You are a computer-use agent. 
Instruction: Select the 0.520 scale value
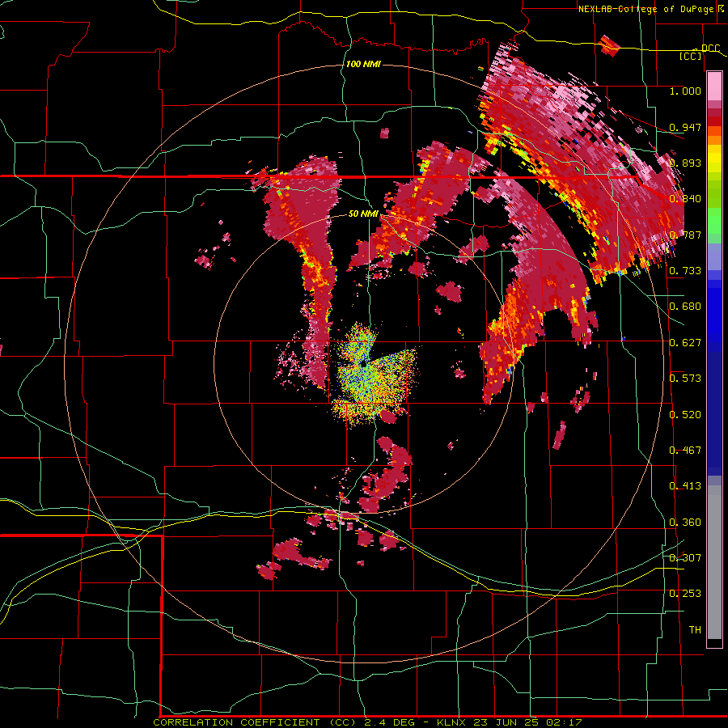685,415
